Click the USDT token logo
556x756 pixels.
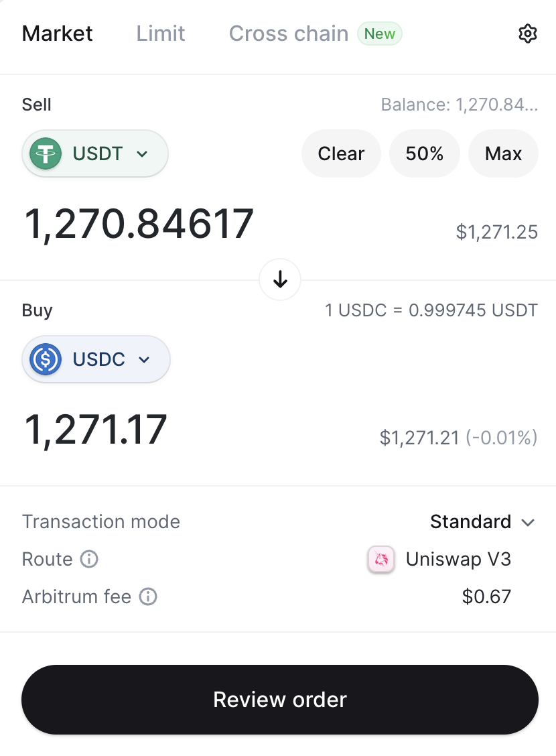click(46, 153)
